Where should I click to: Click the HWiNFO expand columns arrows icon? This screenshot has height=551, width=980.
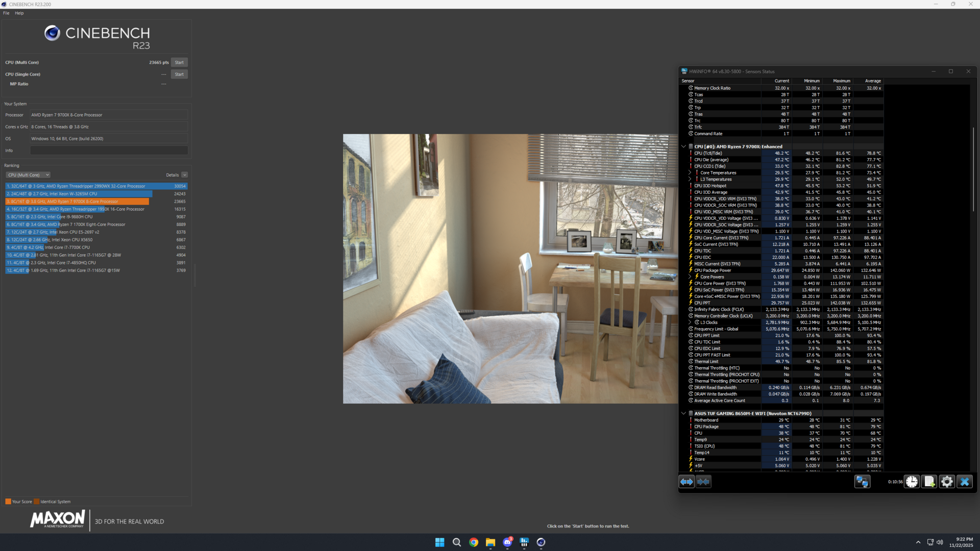coord(687,482)
